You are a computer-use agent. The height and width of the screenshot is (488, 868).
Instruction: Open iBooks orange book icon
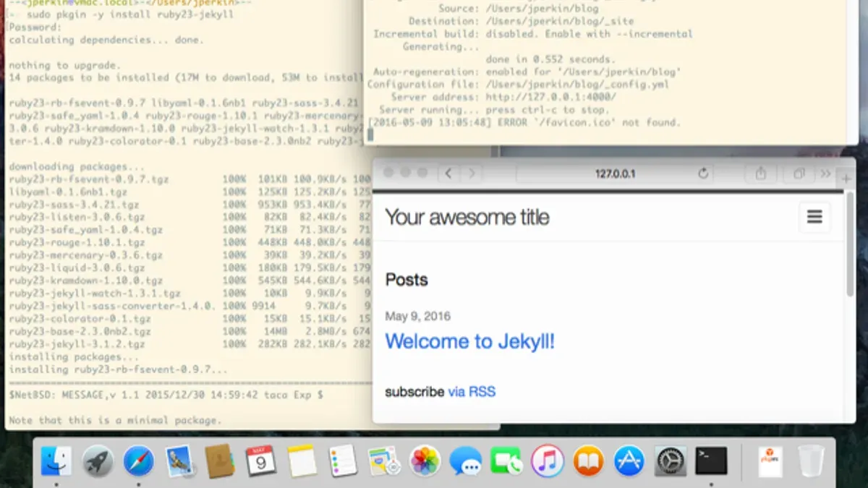pos(589,461)
